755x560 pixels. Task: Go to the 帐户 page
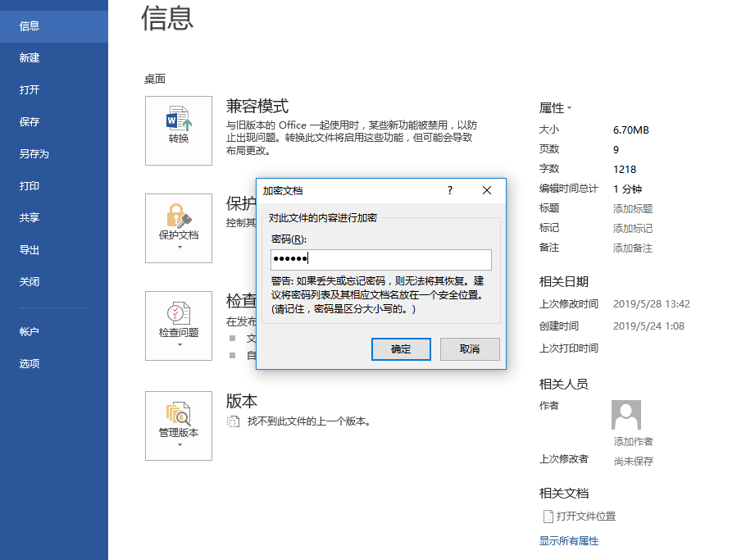pos(28,331)
